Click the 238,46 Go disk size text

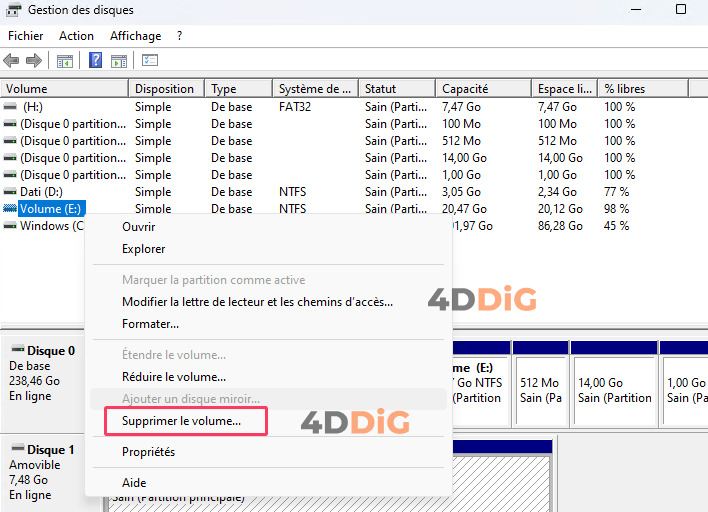(x=34, y=381)
